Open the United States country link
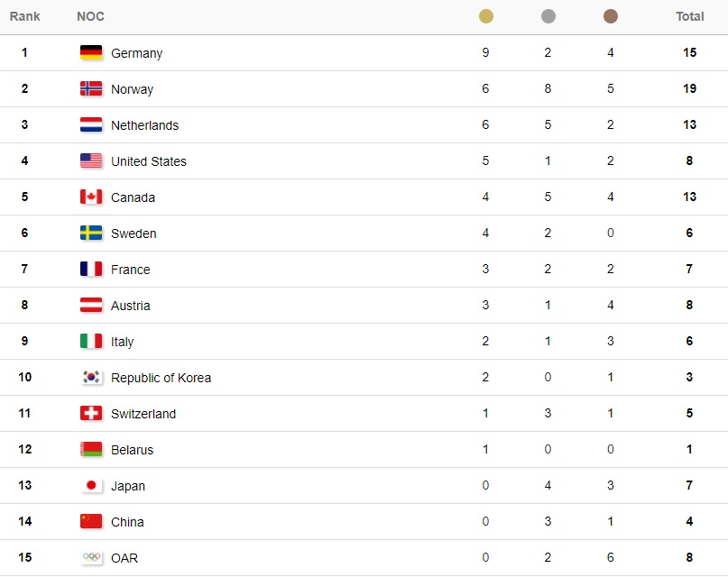Image resolution: width=728 pixels, height=577 pixels. (149, 161)
